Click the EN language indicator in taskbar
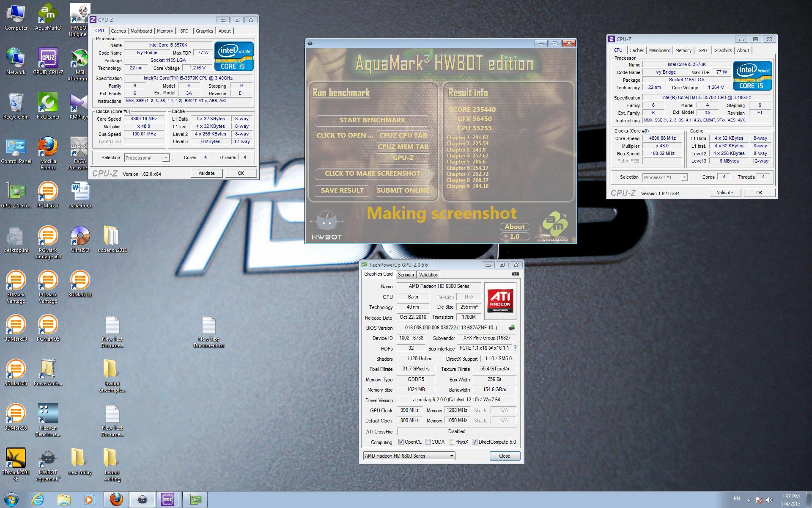 click(737, 499)
